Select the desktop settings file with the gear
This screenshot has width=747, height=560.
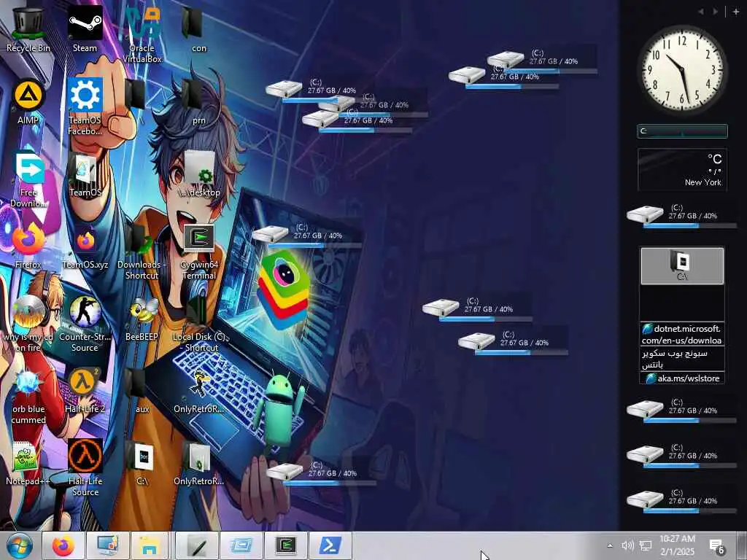click(200, 174)
